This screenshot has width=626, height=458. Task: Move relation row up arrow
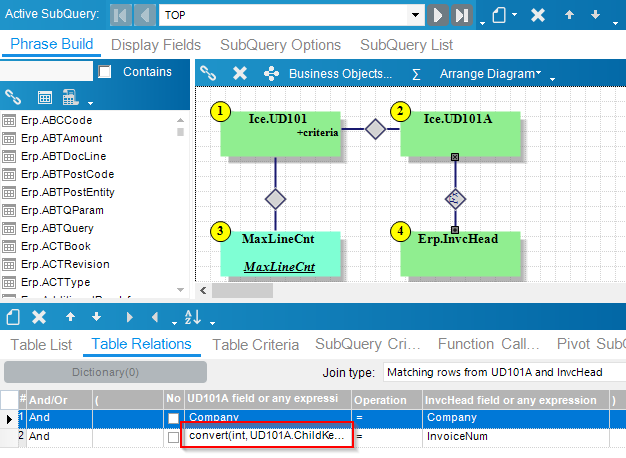click(70, 317)
